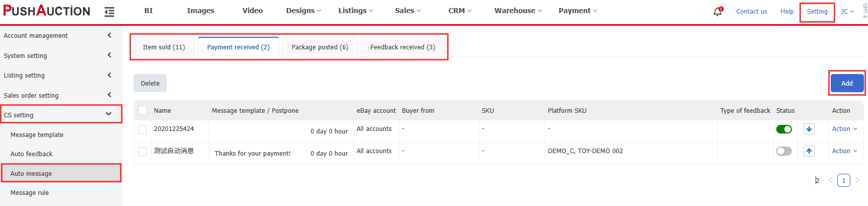
Task: Open the Contact us link
Action: pyautogui.click(x=752, y=12)
